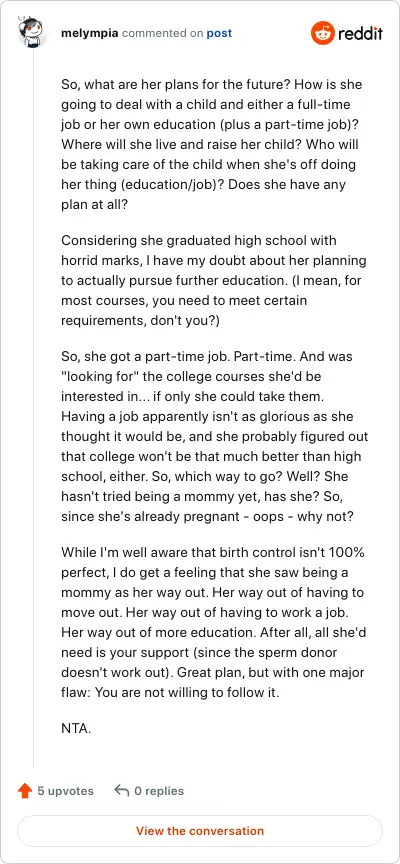400x864 pixels.
Task: Click the reply arrow icon
Action: [x=121, y=791]
